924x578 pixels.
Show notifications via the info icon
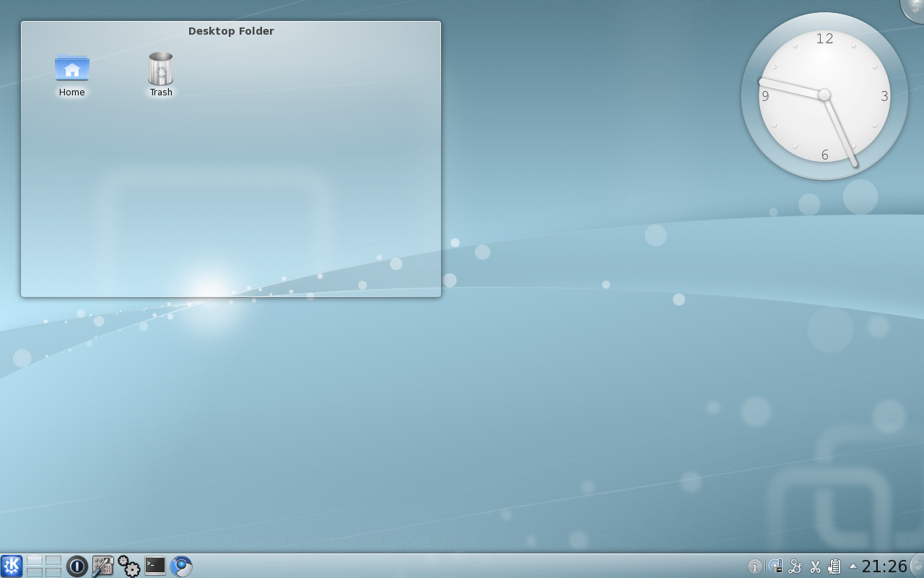click(754, 566)
